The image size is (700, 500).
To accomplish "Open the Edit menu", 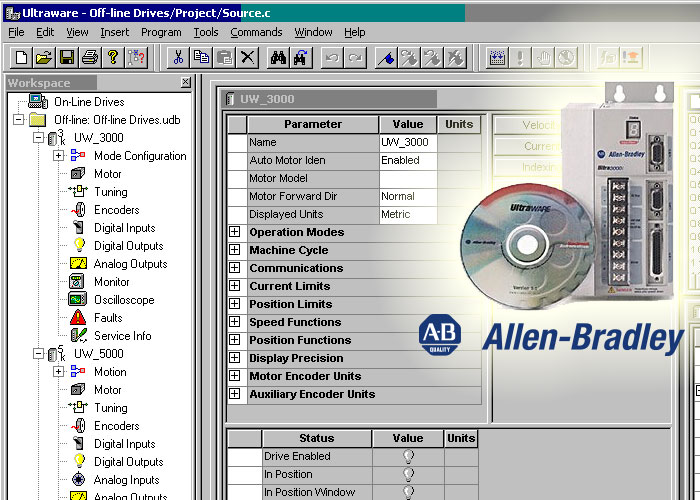I will click(x=45, y=32).
